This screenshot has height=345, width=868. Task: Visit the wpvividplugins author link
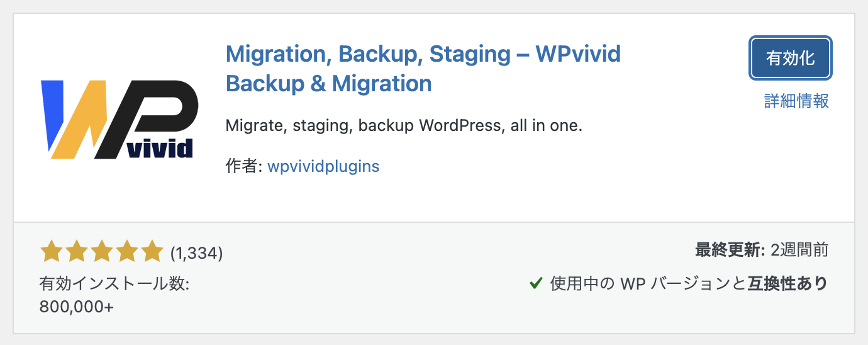(323, 166)
